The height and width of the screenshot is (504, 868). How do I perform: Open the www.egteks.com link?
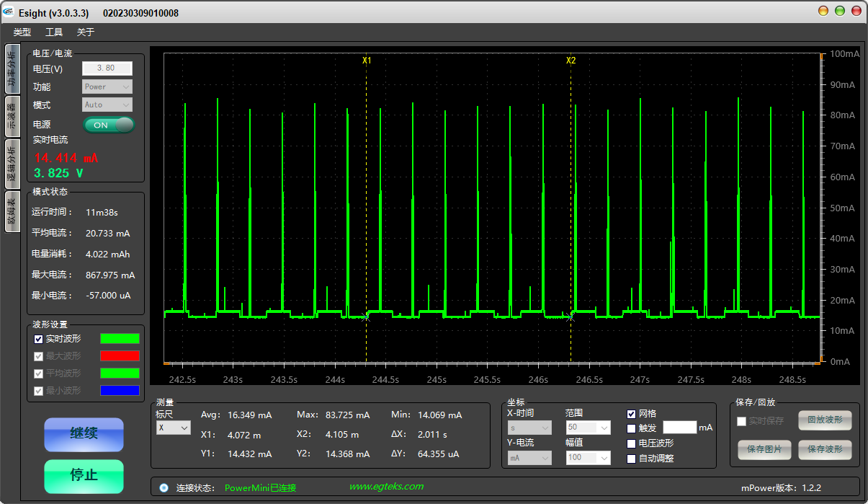pyautogui.click(x=386, y=487)
